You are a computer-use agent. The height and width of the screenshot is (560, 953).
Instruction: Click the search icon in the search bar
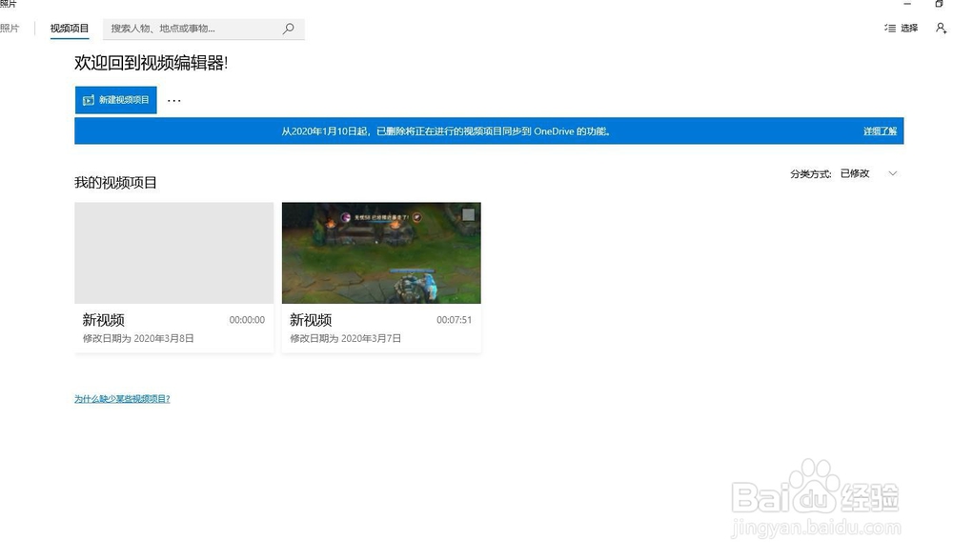(288, 29)
